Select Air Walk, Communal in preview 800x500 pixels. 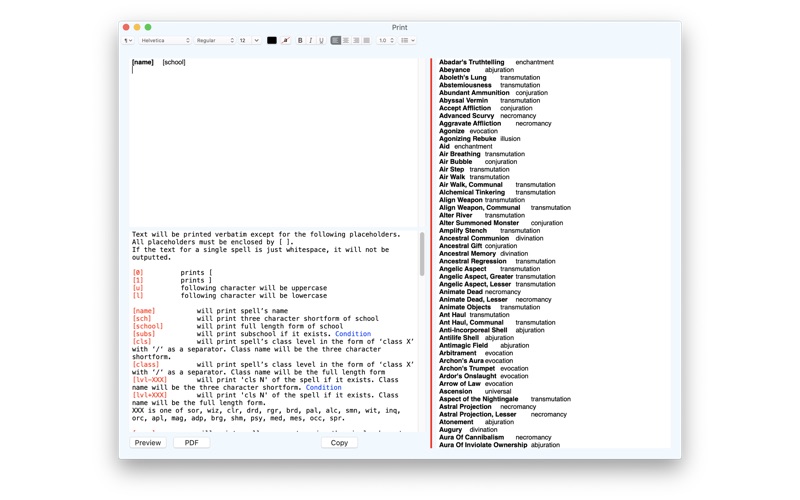pyautogui.click(x=471, y=185)
